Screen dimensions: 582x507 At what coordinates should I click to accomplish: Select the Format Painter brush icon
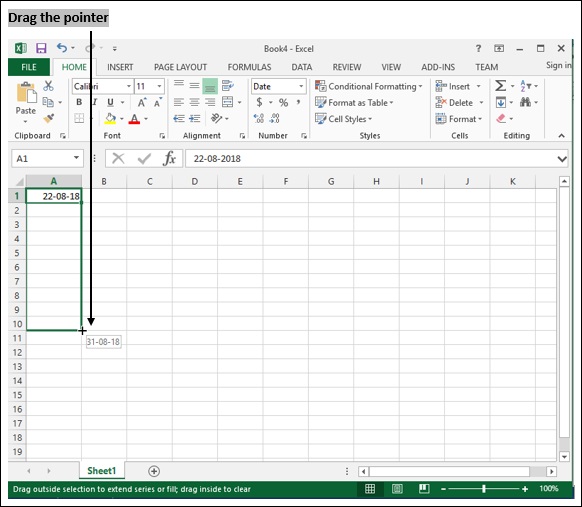49,118
